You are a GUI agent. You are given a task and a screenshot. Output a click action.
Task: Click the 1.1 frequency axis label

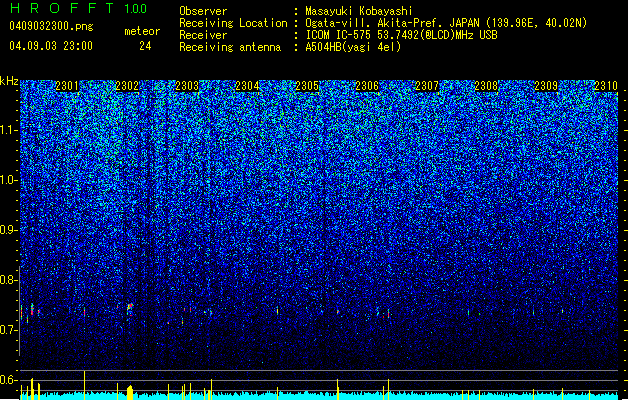coord(8,130)
